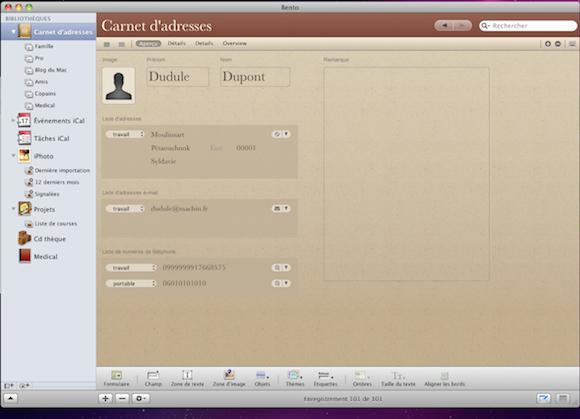The width and height of the screenshot is (580, 419).
Task: Select the red Medical library icon
Action: coord(24,256)
